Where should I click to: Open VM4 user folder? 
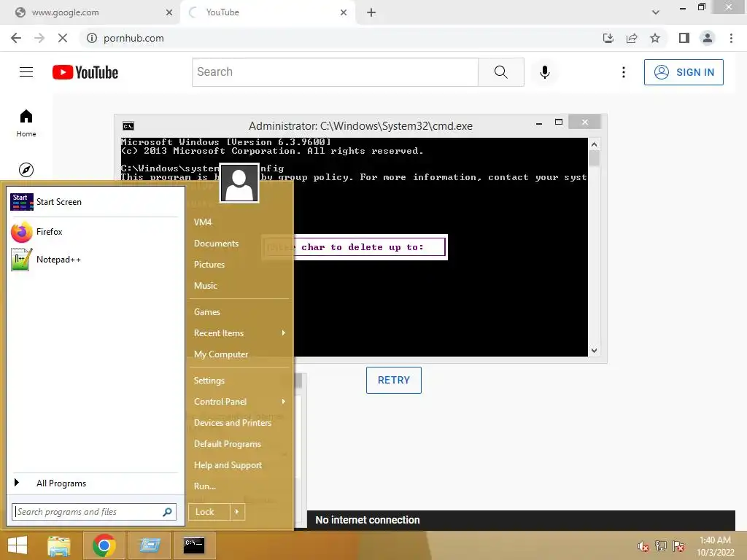click(x=203, y=222)
